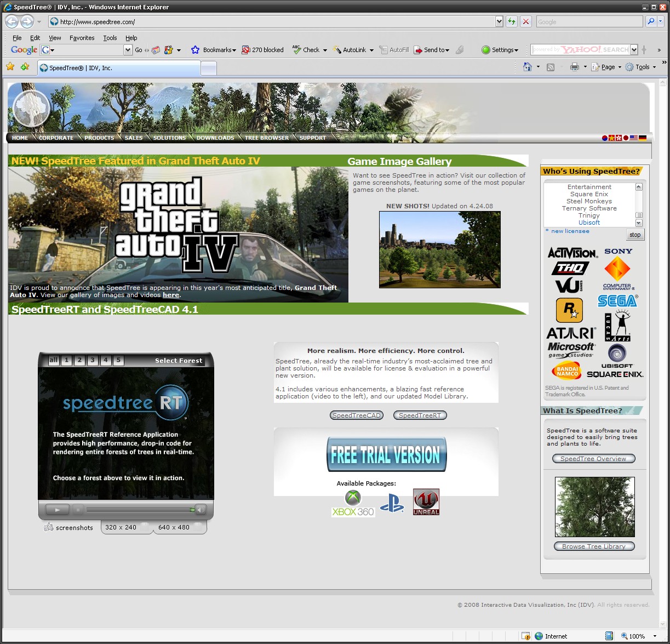670x644 pixels.
Task: Click the United States flag language icon
Action: point(634,138)
